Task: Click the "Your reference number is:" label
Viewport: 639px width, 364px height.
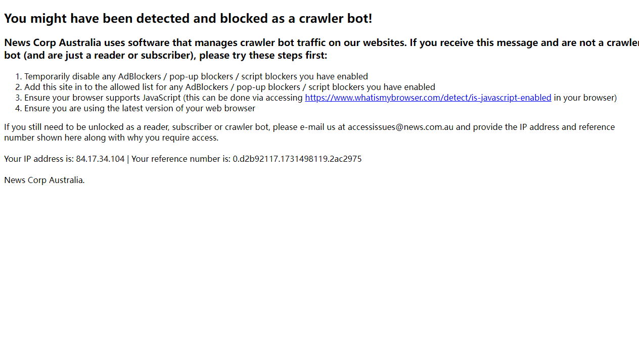Action: (181, 159)
